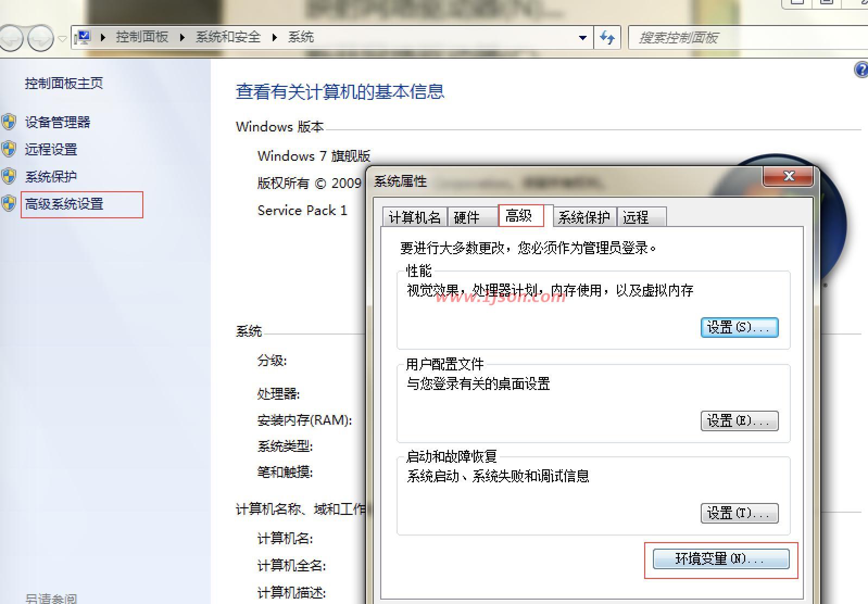The width and height of the screenshot is (868, 604).
Task: Switch to 计算机名 tab
Action: pos(415,217)
